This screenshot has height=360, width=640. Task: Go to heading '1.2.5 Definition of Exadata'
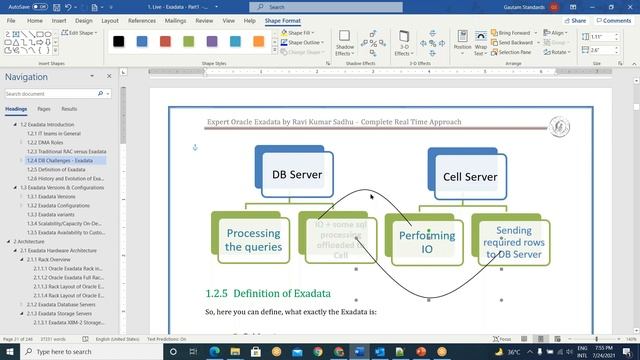56,169
